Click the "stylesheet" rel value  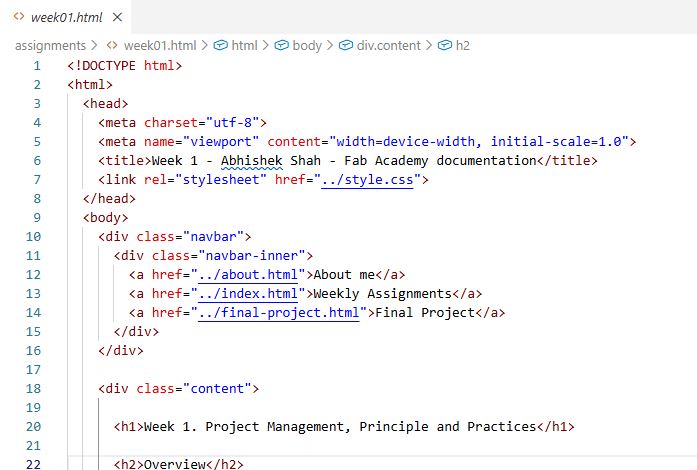tap(220, 180)
